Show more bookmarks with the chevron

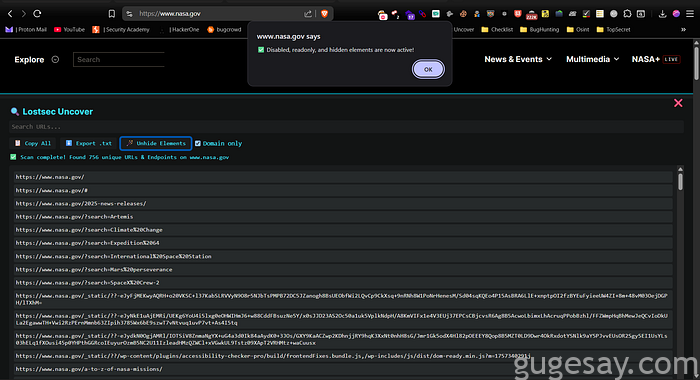point(683,29)
